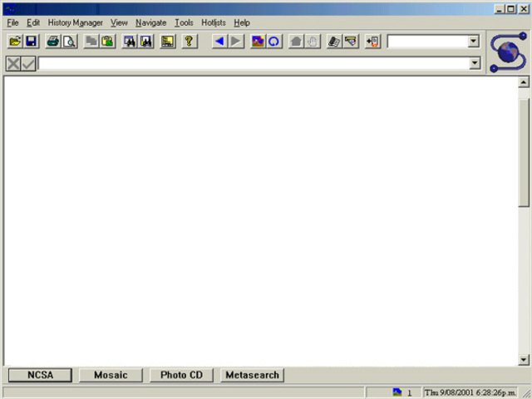The image size is (532, 399).
Task: Click the toolbar icon right of the telephone
Action: (x=351, y=42)
